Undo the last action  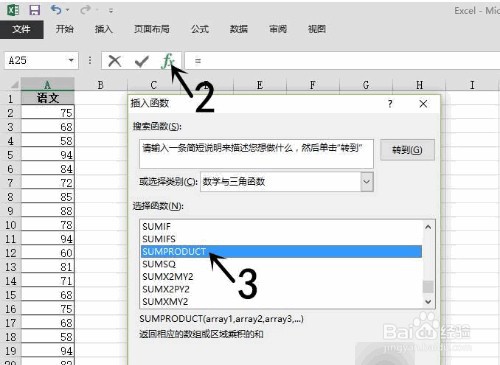click(x=56, y=10)
